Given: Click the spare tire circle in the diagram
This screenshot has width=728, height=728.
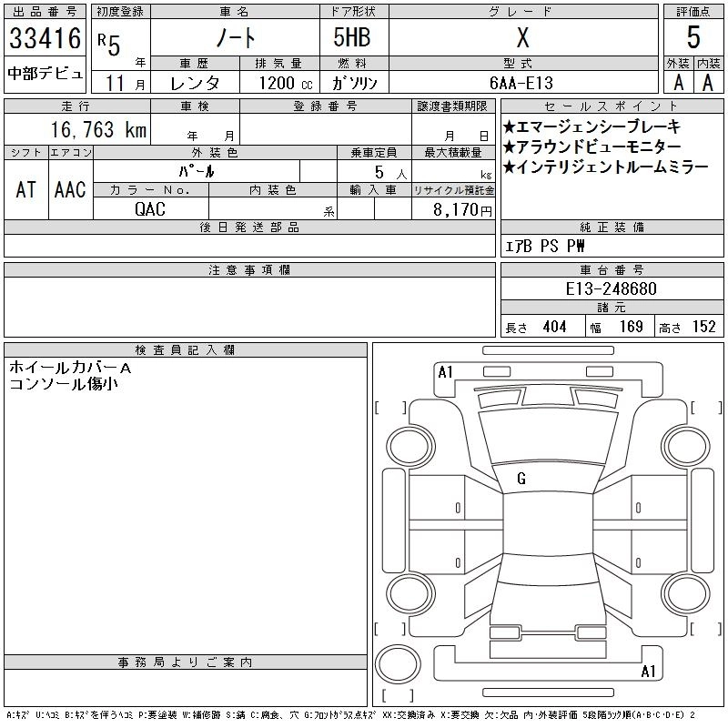Looking at the screenshot, I should [398, 664].
